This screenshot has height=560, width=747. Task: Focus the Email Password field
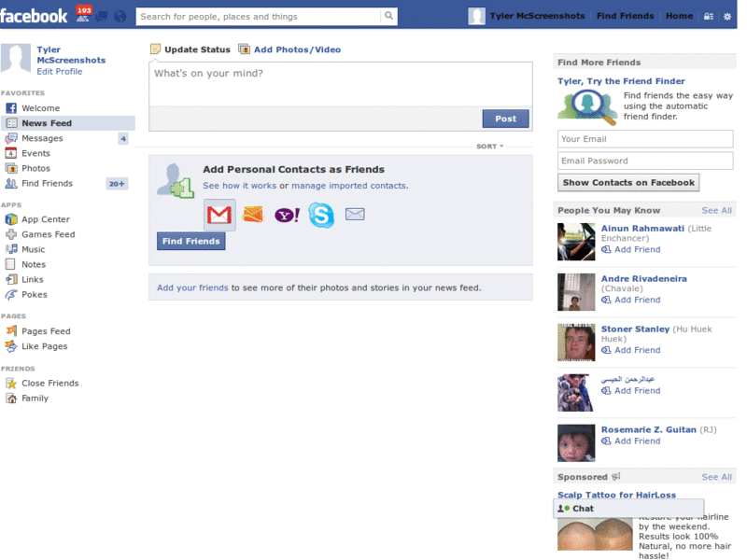(x=645, y=161)
